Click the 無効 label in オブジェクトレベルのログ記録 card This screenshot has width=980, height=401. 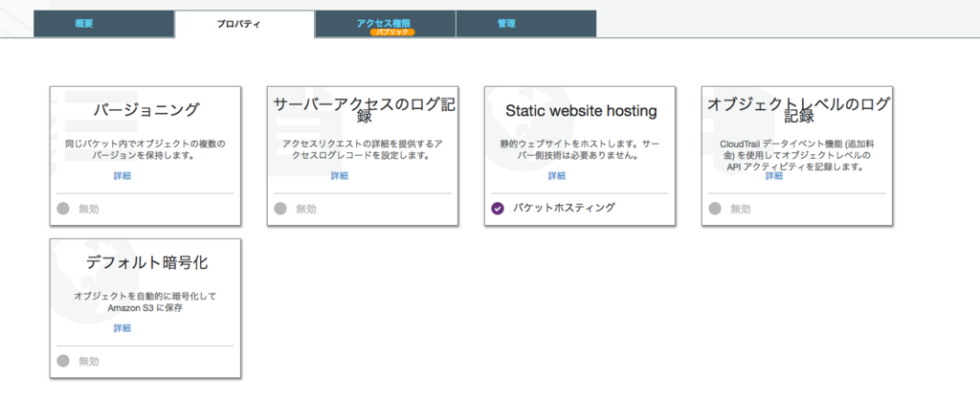tap(741, 209)
